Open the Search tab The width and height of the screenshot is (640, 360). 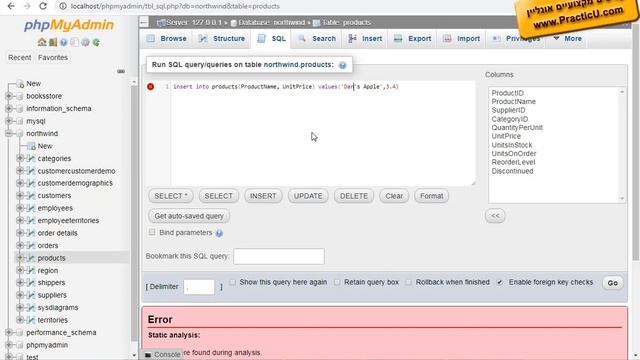(x=317, y=39)
